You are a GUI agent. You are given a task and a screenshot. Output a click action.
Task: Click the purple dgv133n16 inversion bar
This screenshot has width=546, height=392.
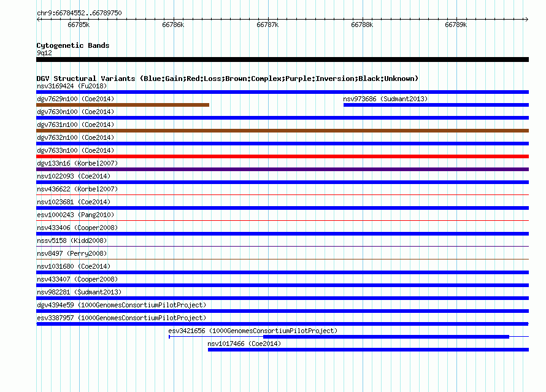pyautogui.click(x=282, y=169)
